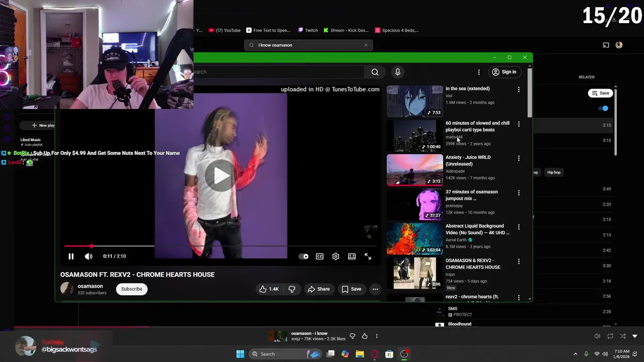
Task: Open the RELATED tab in music player
Action: 586,77
